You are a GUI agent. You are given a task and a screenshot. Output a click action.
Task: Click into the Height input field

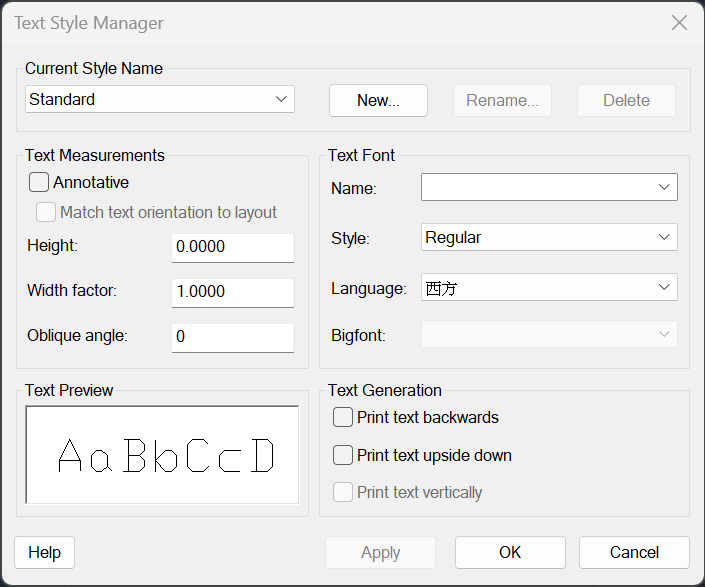233,247
